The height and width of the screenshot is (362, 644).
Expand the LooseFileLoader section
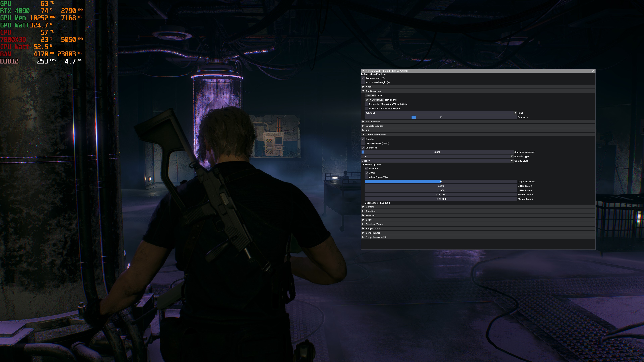pyautogui.click(x=478, y=126)
